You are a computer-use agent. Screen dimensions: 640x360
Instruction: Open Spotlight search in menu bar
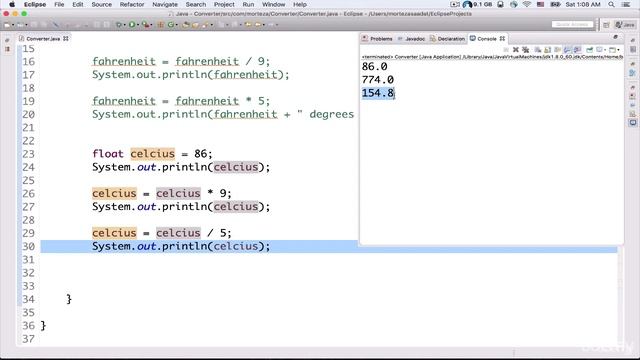click(611, 4)
